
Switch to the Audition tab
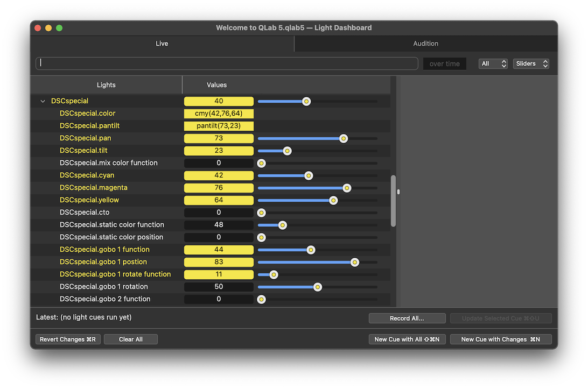[425, 44]
